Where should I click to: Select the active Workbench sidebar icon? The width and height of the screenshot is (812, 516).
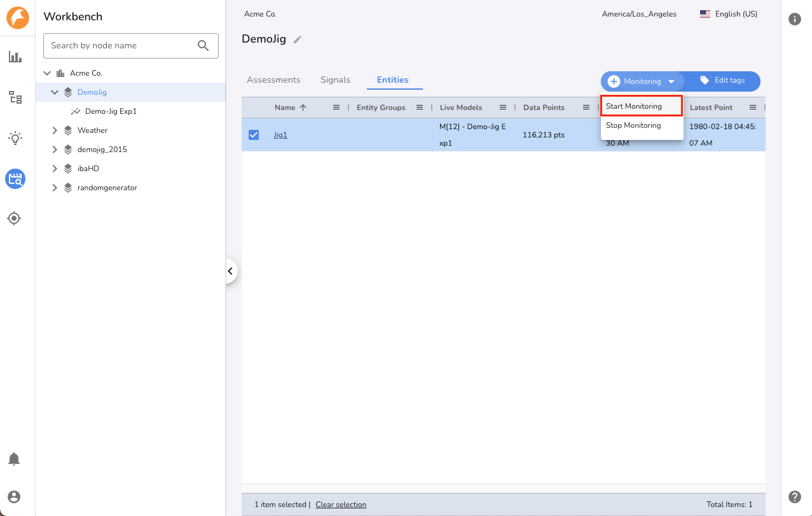15,179
